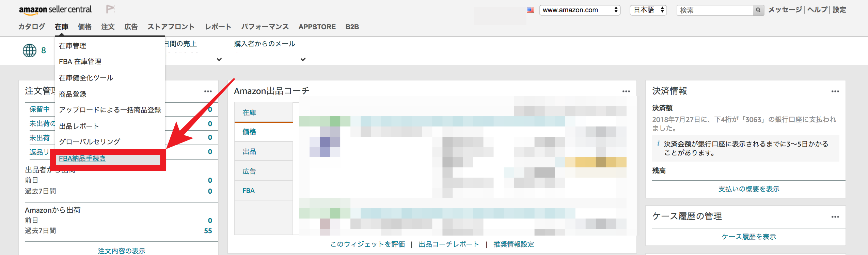Click the US flag marketplace icon
Viewport: 868px width, 255px height.
[531, 10]
